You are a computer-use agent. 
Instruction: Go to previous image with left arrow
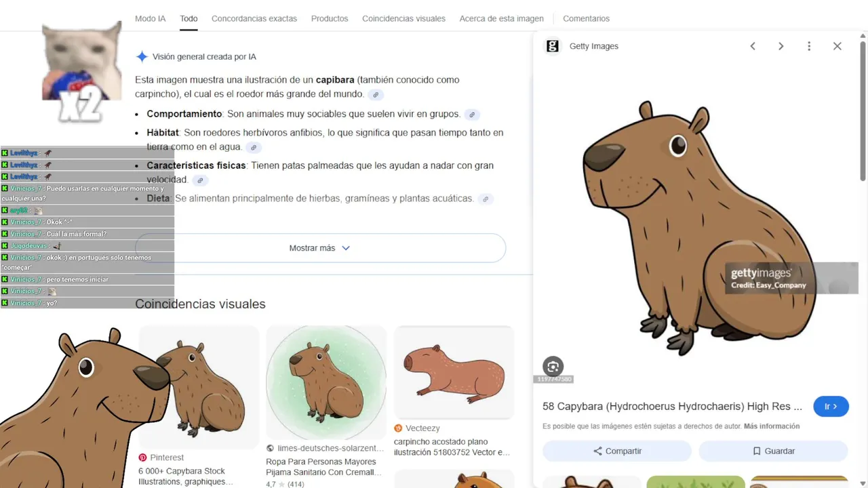tap(753, 46)
